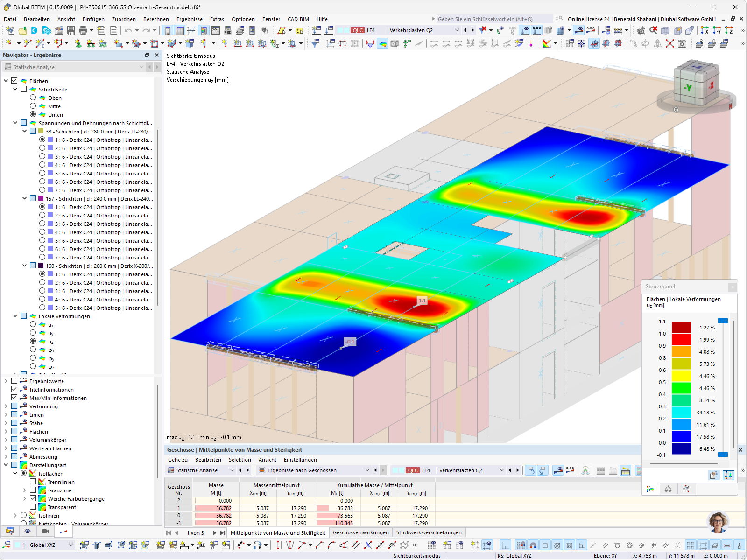Open the Berechnen menu
Viewport: 747px width, 560px height.
(x=156, y=19)
